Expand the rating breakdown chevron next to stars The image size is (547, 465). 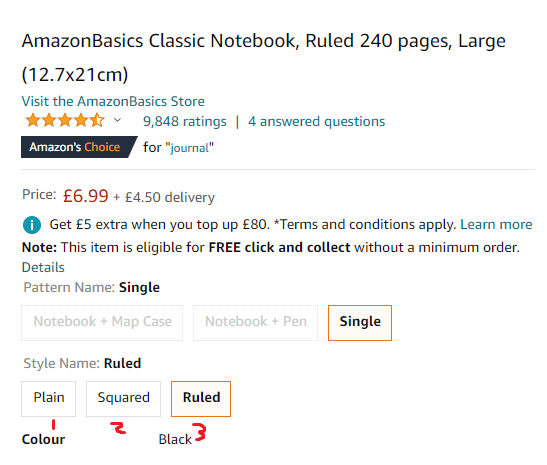118,120
